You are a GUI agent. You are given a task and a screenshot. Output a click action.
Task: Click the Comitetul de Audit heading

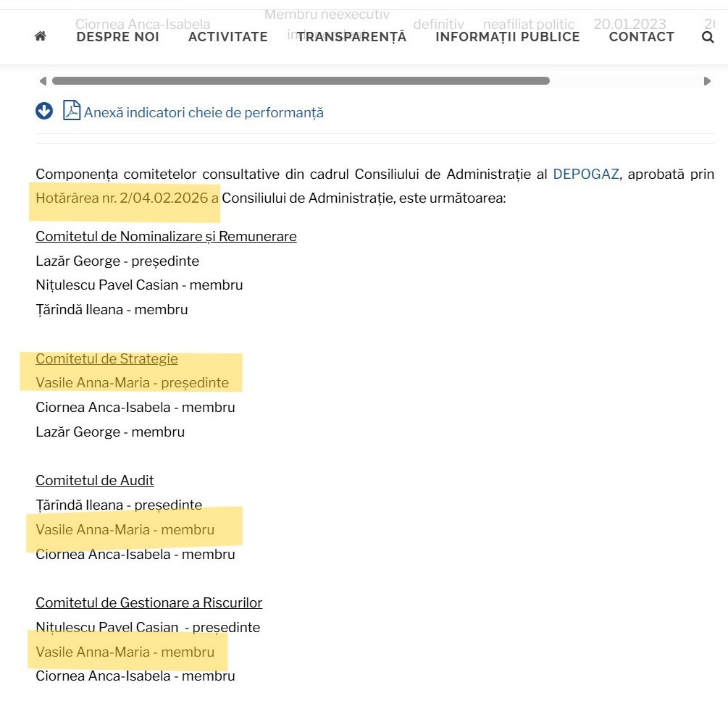pos(95,481)
